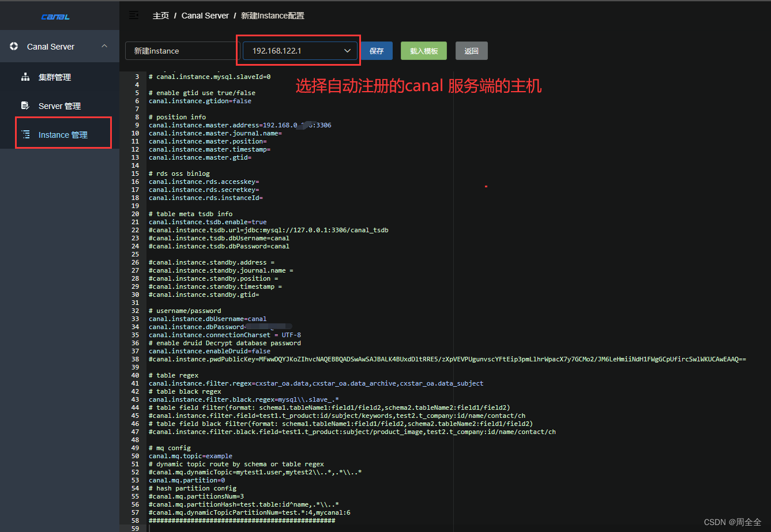
Task: Go to 主页 breadcrumb link
Action: (x=161, y=16)
